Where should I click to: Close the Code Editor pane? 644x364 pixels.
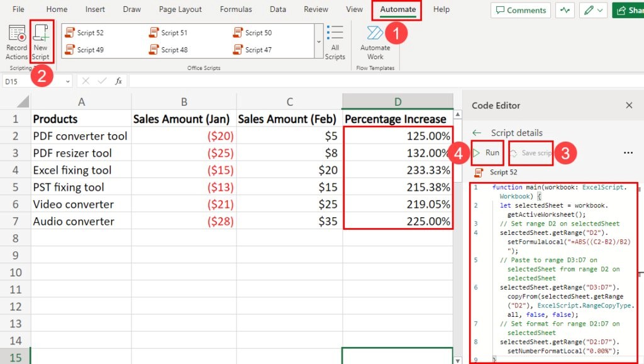tap(629, 106)
